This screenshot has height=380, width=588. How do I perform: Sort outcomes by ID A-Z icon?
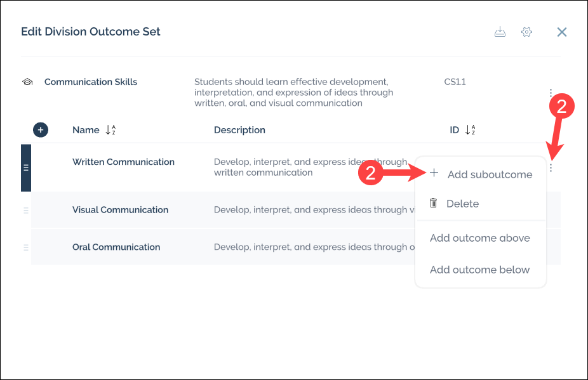471,130
